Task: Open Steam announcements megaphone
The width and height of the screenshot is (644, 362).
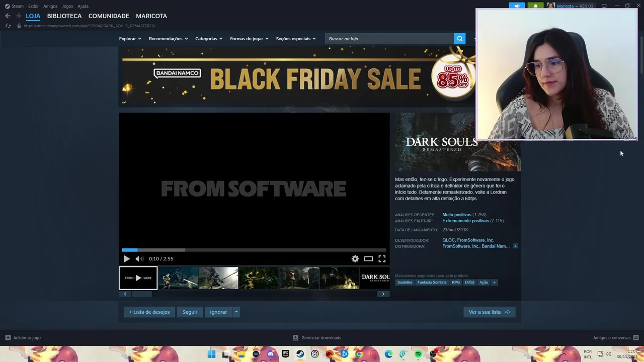Action: (517, 6)
